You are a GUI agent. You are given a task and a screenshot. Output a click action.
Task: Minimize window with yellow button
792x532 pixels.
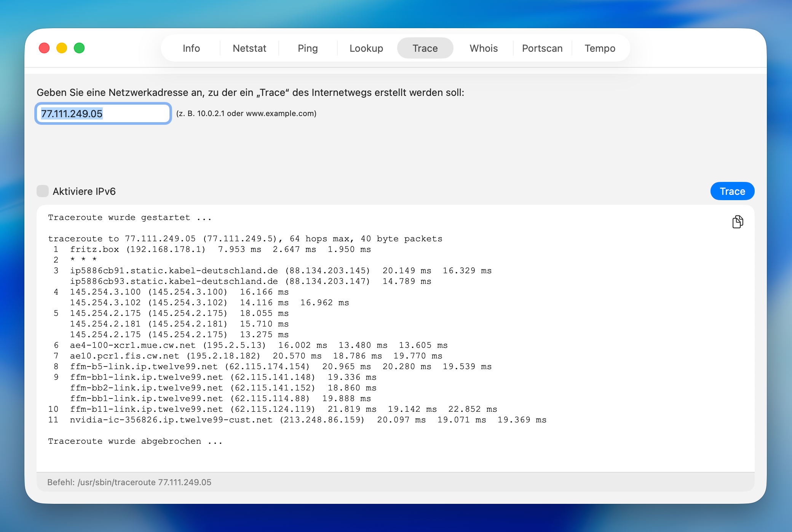[x=62, y=48]
